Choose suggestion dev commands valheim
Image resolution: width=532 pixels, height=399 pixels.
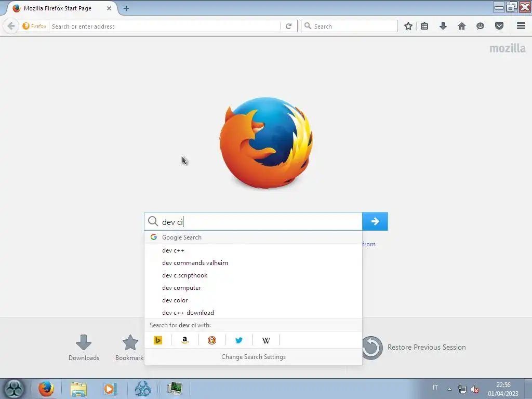pos(253,263)
